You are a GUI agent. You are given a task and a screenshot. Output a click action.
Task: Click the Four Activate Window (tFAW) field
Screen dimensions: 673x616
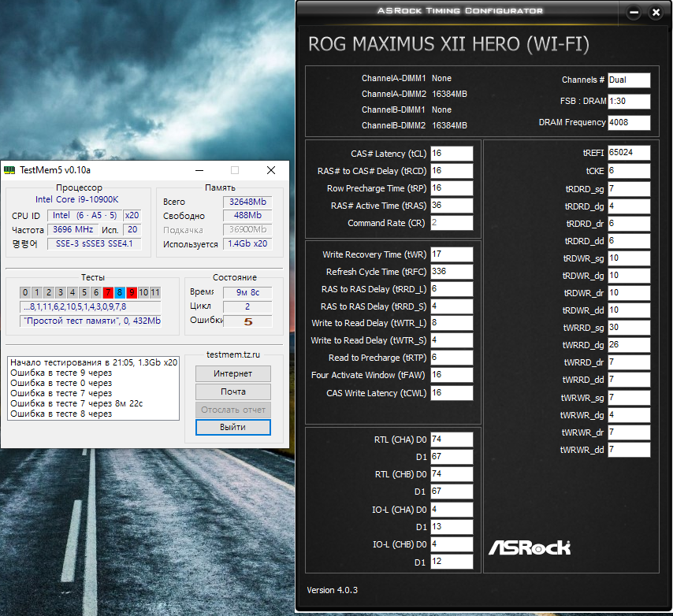pyautogui.click(x=452, y=375)
